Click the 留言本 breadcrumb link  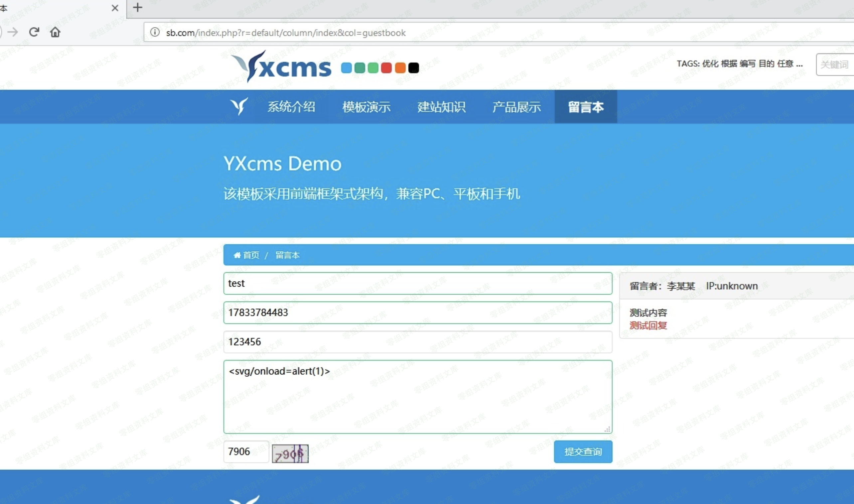point(287,255)
